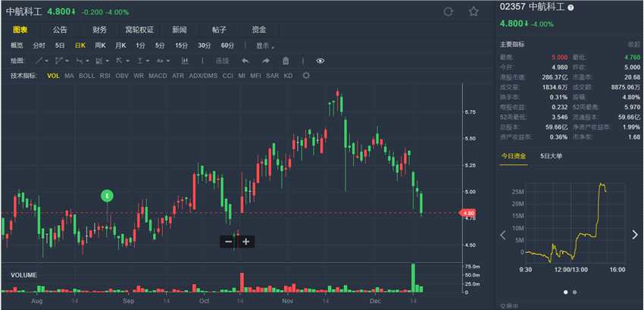Toggle the ATR indicator

178,76
